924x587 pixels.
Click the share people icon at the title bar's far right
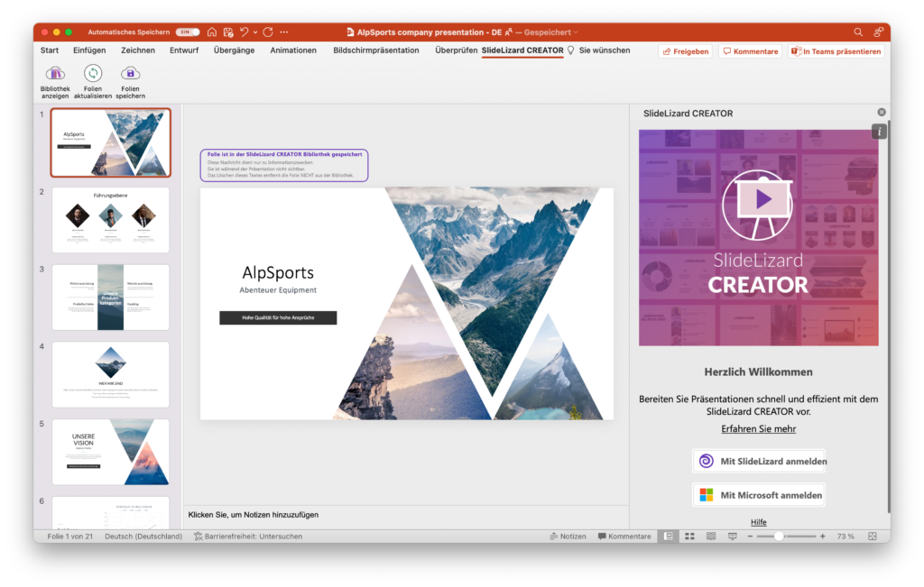tap(878, 32)
